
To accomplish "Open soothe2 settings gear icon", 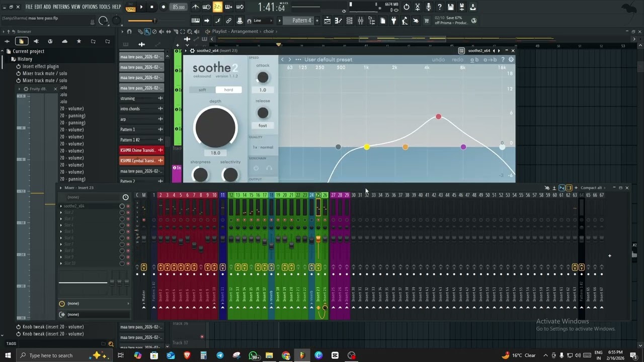I will 511,59.
